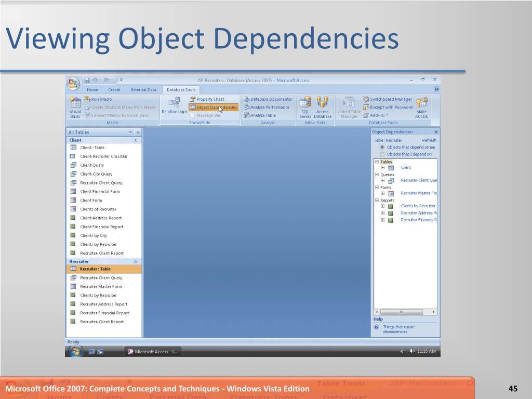Switch to the Create ribbon tab

[115, 89]
